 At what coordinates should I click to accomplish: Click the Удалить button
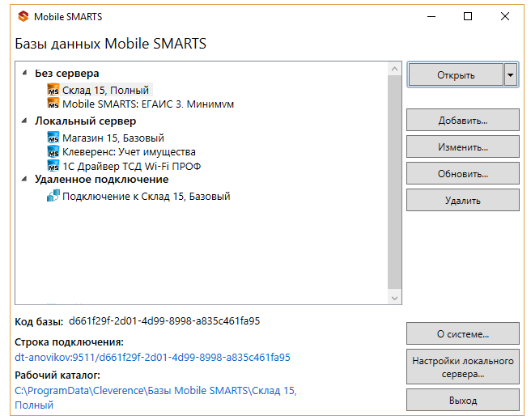(x=462, y=200)
